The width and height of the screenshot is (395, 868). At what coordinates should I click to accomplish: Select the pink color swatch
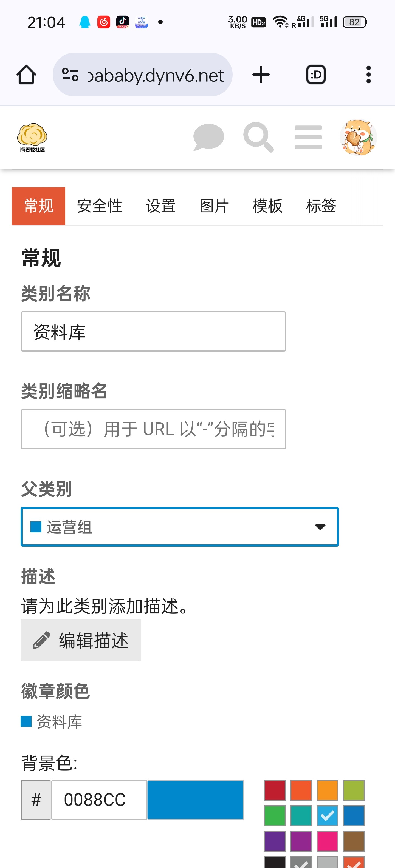[x=327, y=841]
